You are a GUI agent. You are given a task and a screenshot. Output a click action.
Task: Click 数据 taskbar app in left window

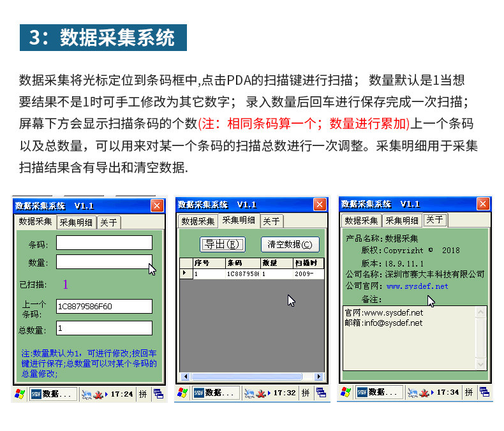point(53,394)
